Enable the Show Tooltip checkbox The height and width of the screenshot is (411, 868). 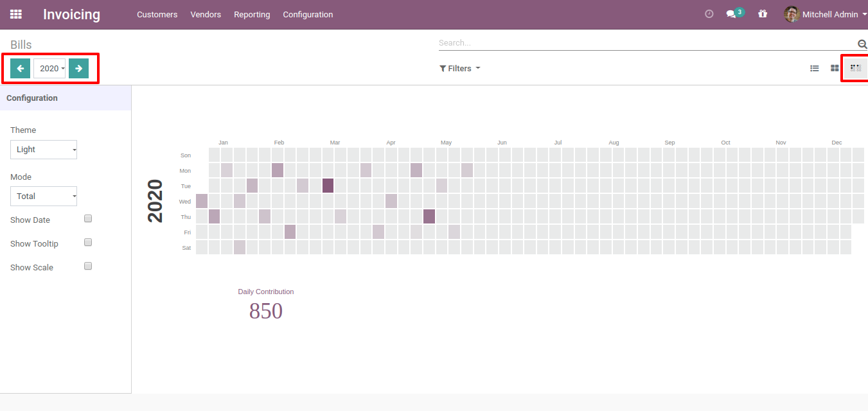(x=88, y=243)
